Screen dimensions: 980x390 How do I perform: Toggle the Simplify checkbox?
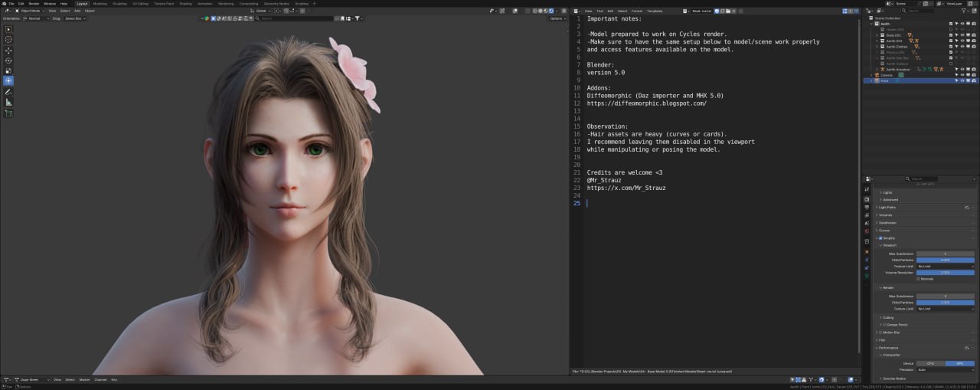coord(880,238)
